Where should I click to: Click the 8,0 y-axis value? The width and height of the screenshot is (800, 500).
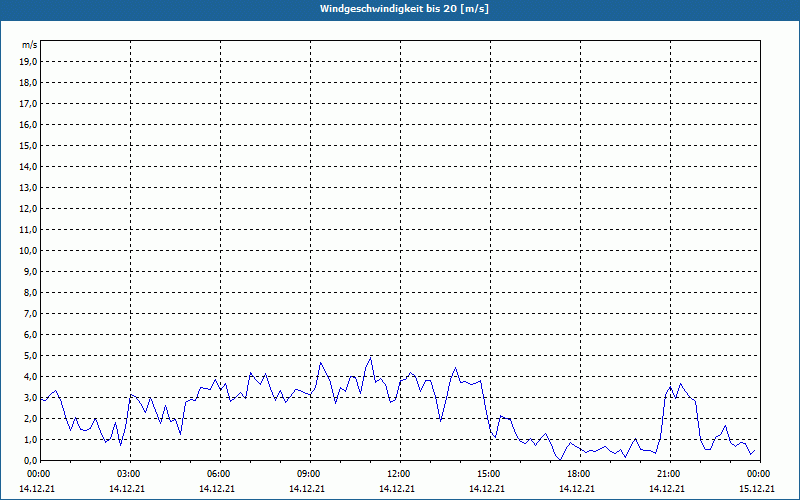30,292
